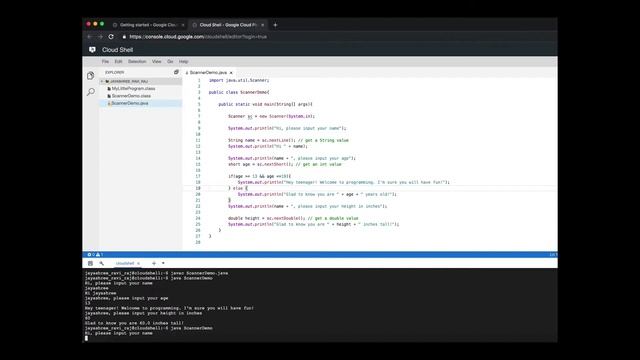
Task: Collapse the JAYASHREE_RAVI_RAJ root folder
Action: [102, 81]
